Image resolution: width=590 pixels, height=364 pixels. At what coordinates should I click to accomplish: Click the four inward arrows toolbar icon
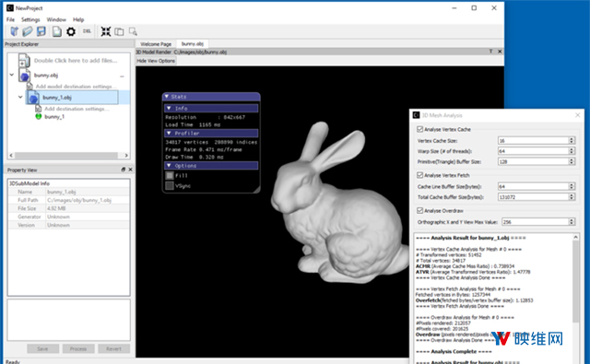[x=106, y=31]
